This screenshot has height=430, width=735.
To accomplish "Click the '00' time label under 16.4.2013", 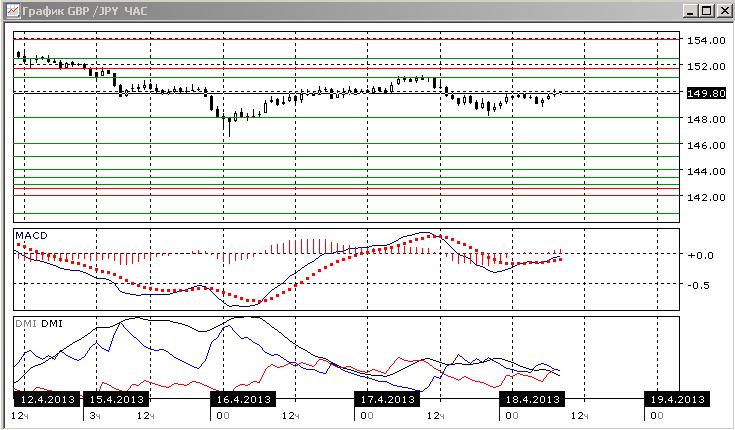I will [x=223, y=415].
